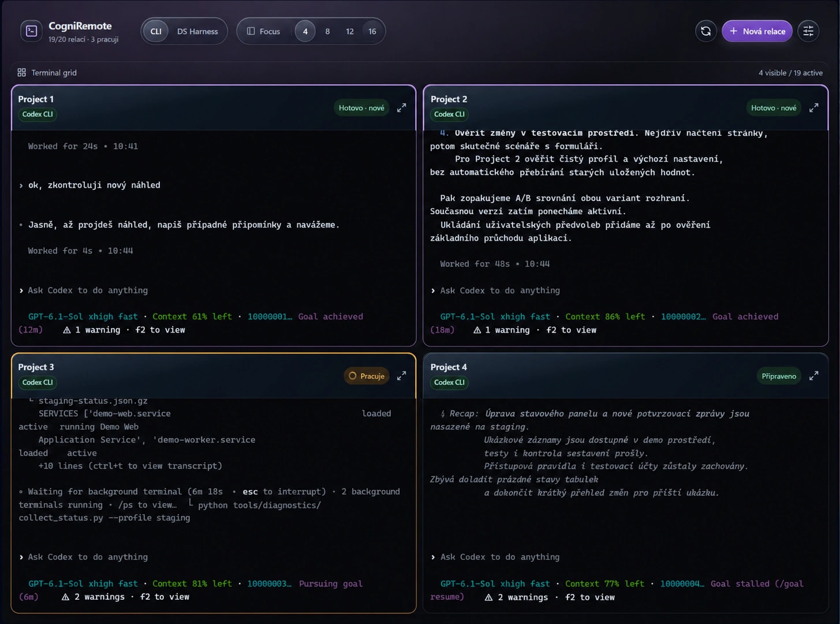This screenshot has height=624, width=840.
Task: Focus Ask Codex prompt in Project 4
Action: point(500,557)
